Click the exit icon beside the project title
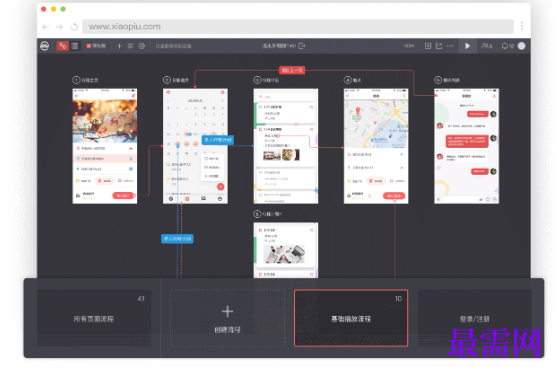560x374 pixels. click(x=302, y=46)
